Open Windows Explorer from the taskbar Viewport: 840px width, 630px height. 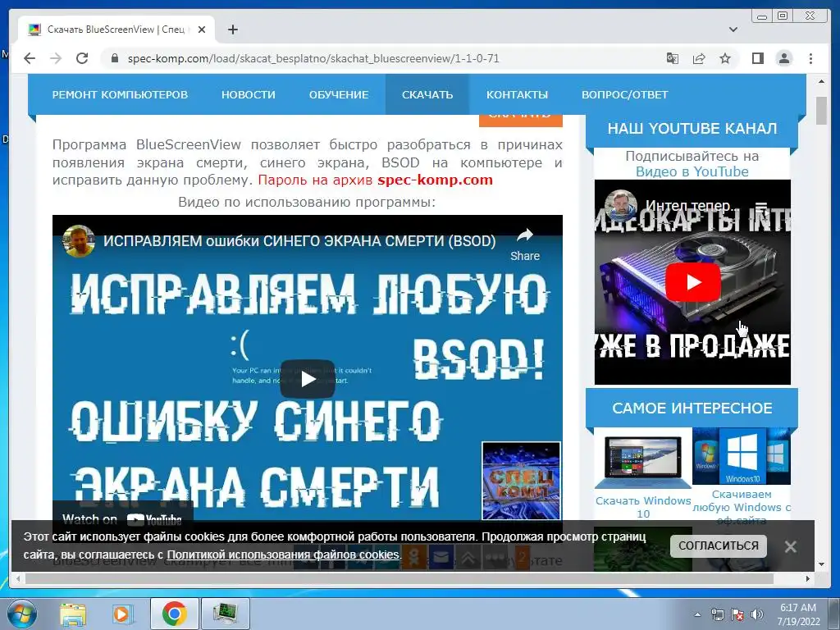pos(73,614)
